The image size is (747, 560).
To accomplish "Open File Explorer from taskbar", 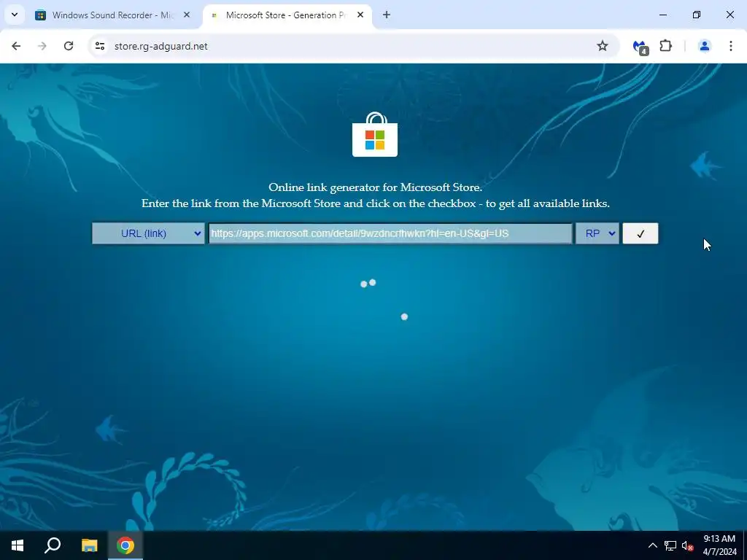I will (x=89, y=545).
